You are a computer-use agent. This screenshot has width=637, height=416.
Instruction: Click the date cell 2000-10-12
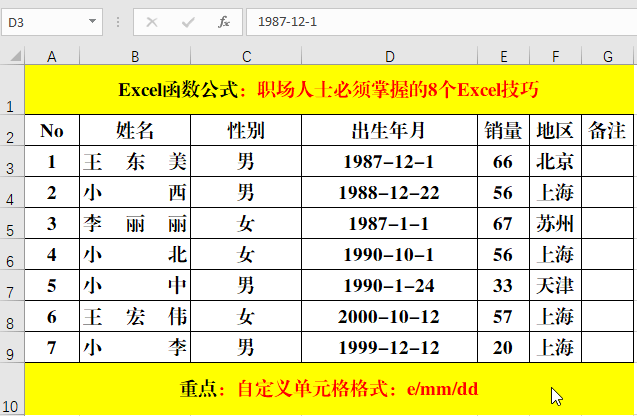coord(390,316)
